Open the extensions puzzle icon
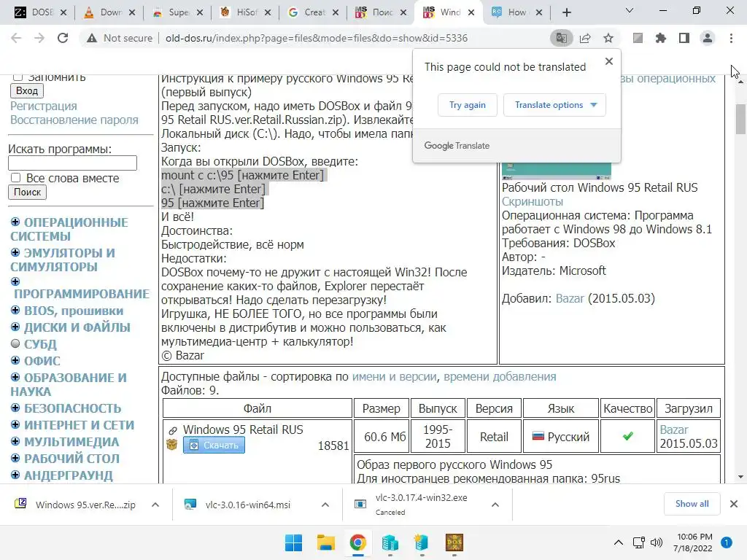Screen dimensions: 747x560 [x=661, y=38]
